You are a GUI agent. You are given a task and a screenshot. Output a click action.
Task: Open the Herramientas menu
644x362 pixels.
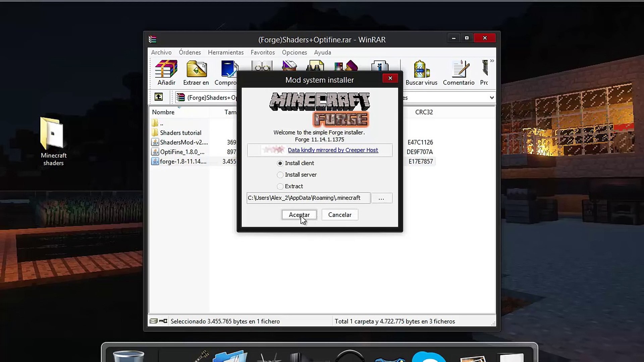(x=225, y=52)
